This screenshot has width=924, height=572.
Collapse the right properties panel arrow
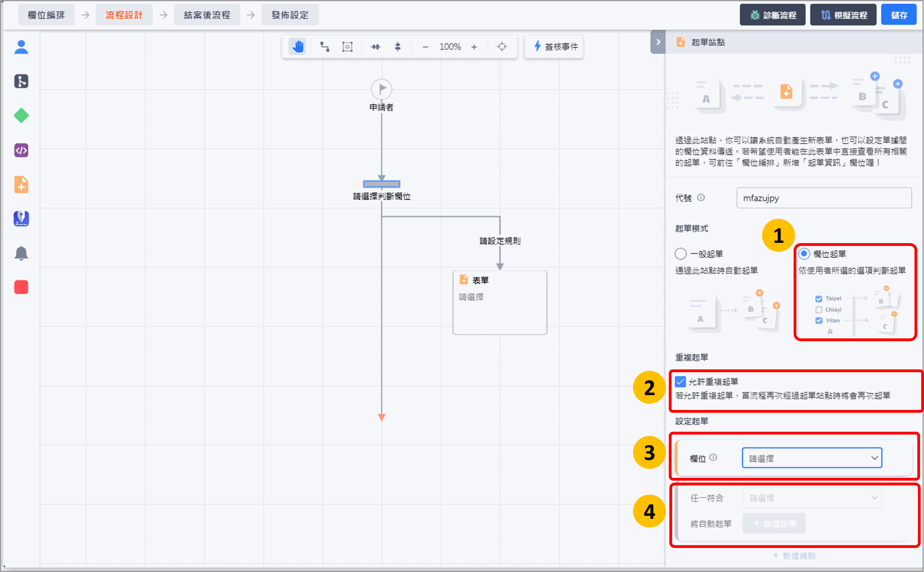coord(658,42)
